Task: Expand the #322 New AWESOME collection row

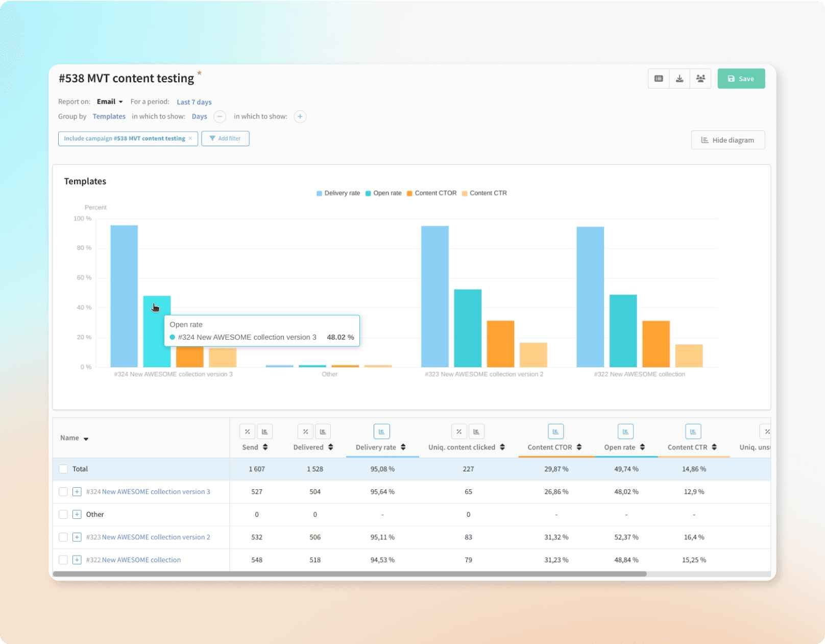Action: 77,560
